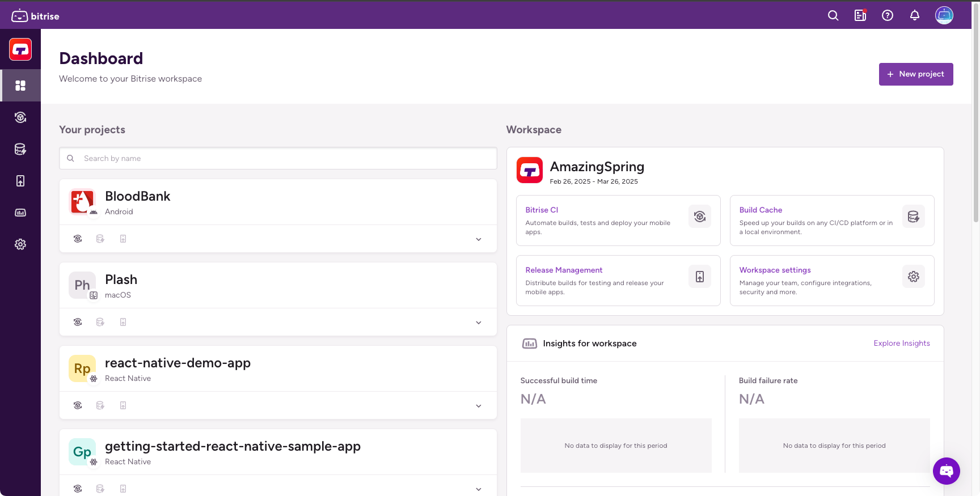Screen dimensions: 980x496
Task: Open workspace settings gear in sidebar
Action: pos(20,244)
